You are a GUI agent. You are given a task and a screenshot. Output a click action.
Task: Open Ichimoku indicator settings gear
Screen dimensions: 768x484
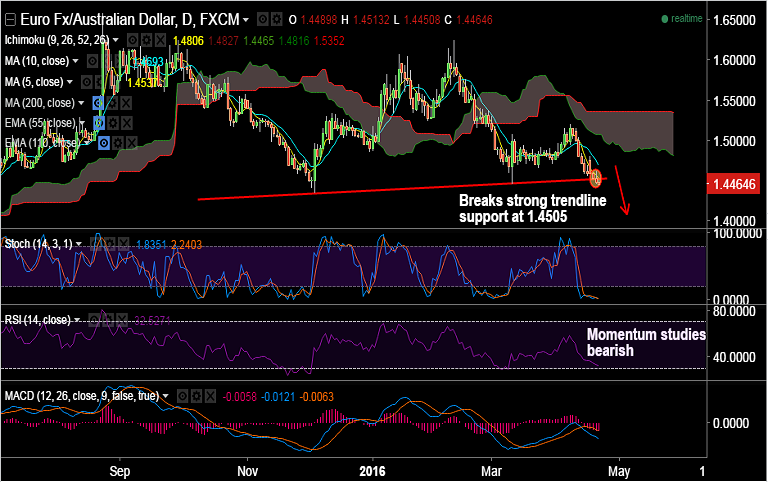click(x=146, y=40)
